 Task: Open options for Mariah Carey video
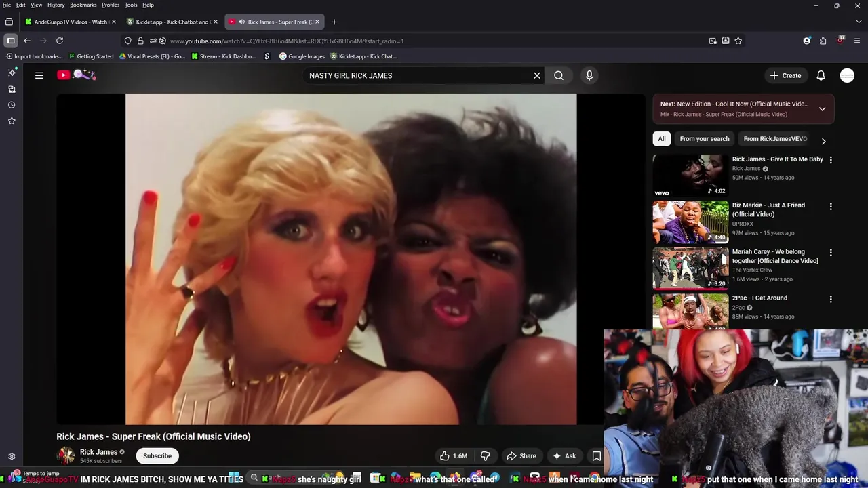[x=831, y=253]
